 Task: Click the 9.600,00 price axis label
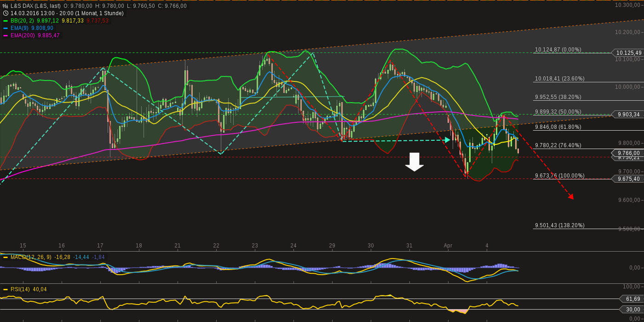click(x=629, y=200)
